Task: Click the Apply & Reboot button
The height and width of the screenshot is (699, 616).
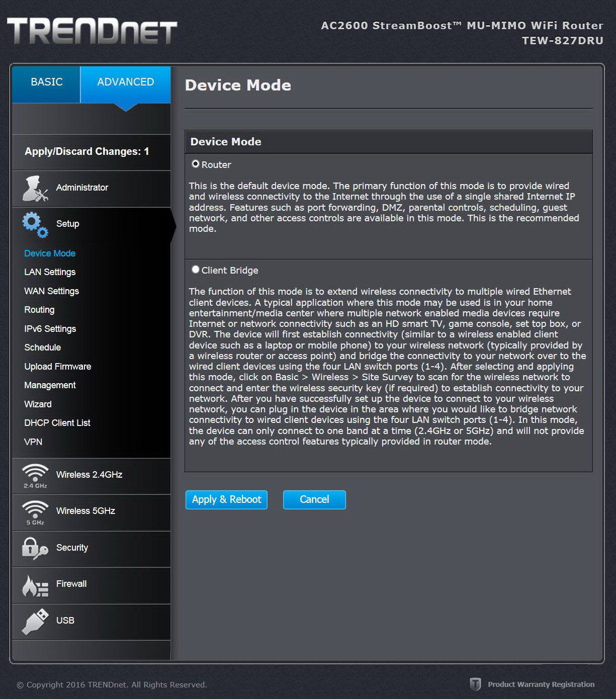Action: [226, 500]
